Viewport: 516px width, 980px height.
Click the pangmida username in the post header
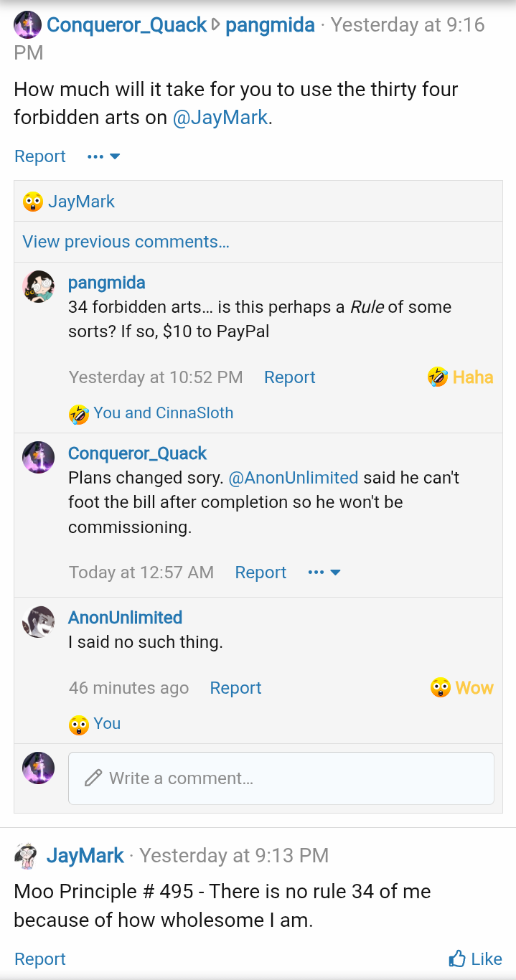tap(271, 24)
